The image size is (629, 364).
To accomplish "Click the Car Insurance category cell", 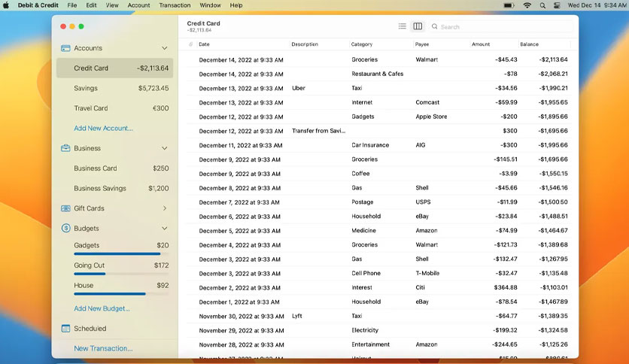I will (x=370, y=145).
